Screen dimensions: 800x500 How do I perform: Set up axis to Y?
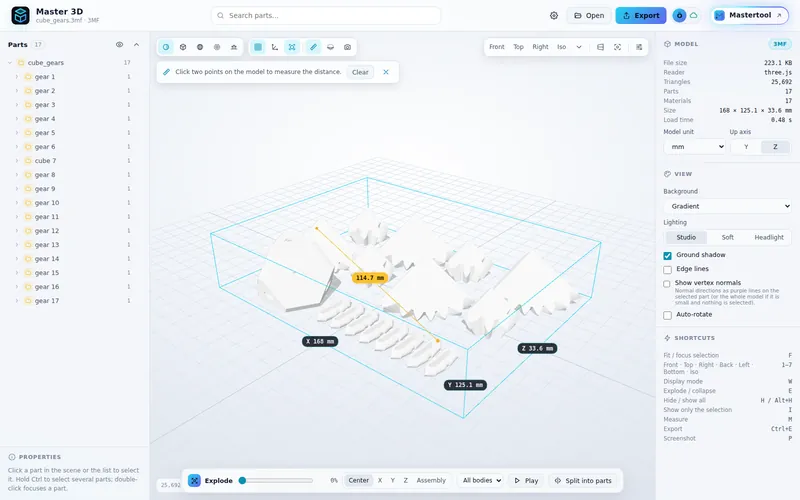[746, 147]
